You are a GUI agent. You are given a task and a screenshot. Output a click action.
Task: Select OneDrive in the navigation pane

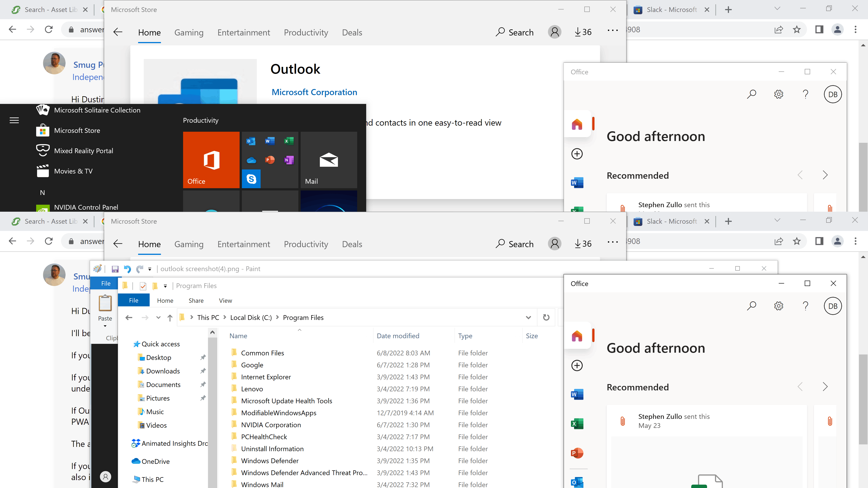point(151,461)
